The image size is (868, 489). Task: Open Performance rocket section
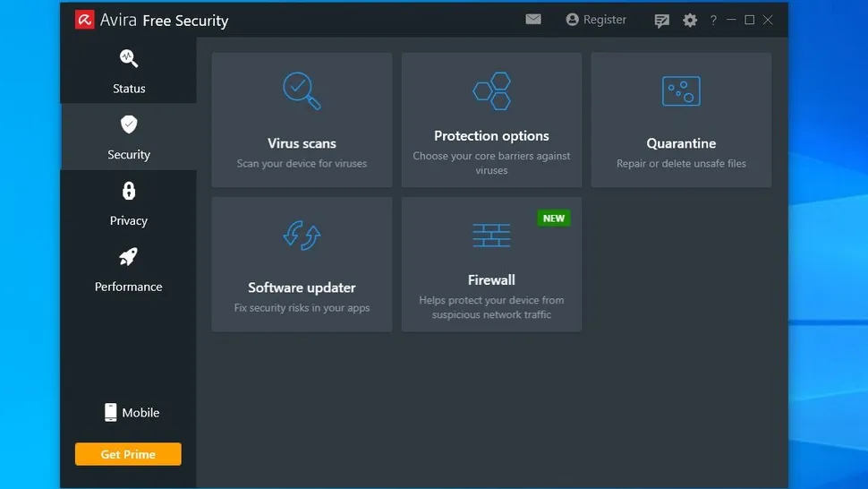(x=129, y=269)
